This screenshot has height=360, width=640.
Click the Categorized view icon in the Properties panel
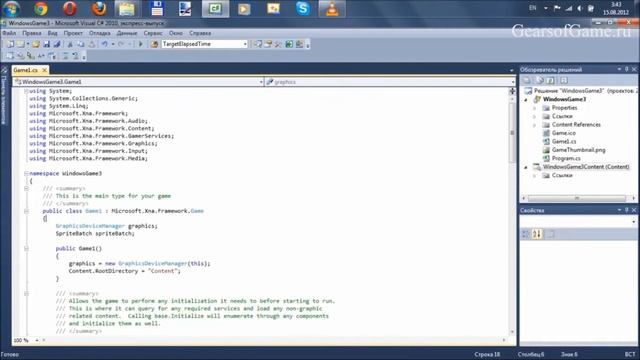click(x=526, y=234)
